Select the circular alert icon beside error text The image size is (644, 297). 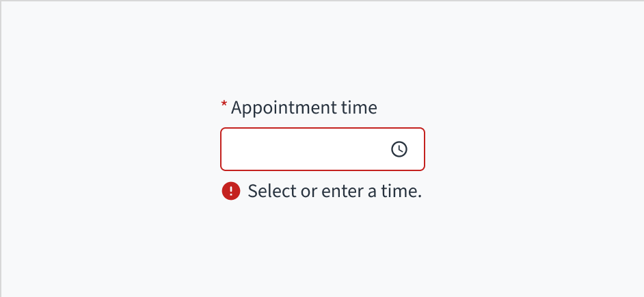[x=231, y=191]
